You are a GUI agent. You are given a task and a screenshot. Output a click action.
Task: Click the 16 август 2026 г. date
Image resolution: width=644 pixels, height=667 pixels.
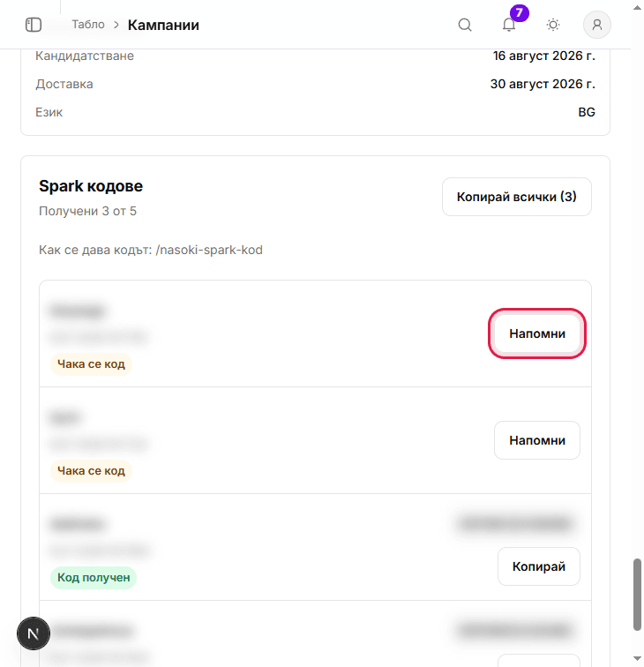[543, 56]
